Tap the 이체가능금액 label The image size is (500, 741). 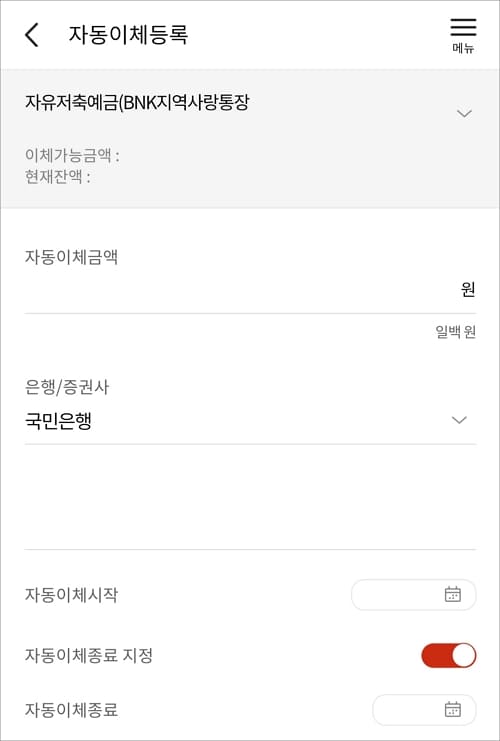(x=72, y=155)
